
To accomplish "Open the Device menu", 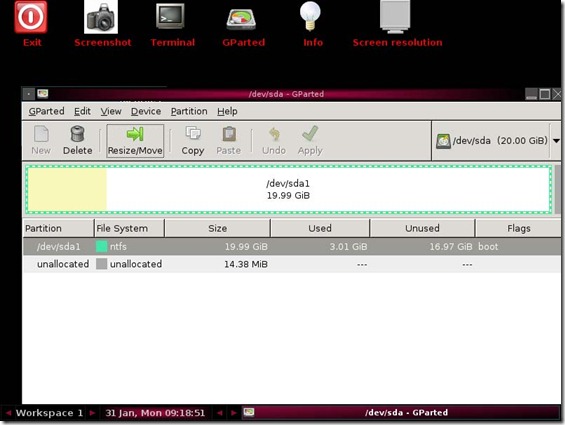I will coord(146,111).
